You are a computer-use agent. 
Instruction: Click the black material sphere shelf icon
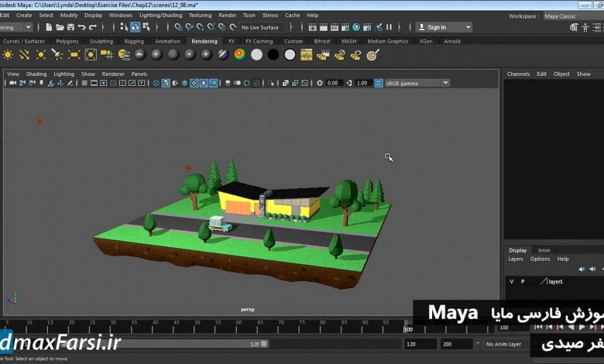[x=273, y=54]
